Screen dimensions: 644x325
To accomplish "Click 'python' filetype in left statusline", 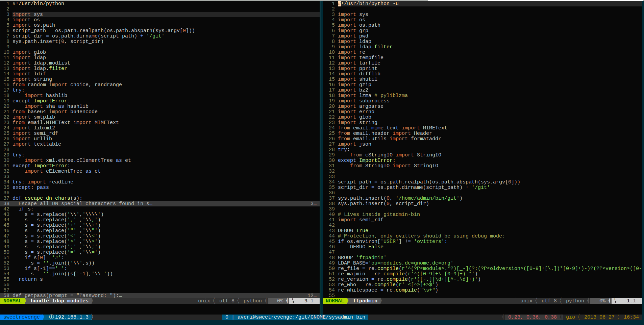I will [x=253, y=301].
